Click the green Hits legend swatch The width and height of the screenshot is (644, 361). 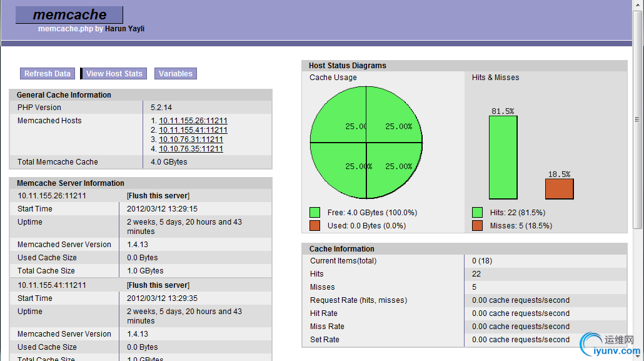coord(477,213)
